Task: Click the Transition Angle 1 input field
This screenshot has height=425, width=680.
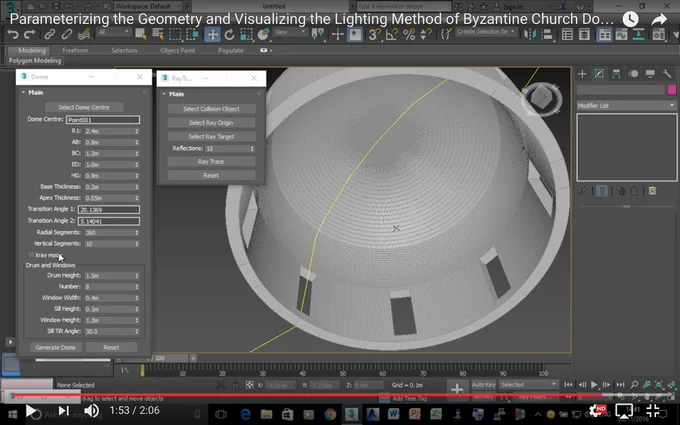Action: pyautogui.click(x=108, y=209)
